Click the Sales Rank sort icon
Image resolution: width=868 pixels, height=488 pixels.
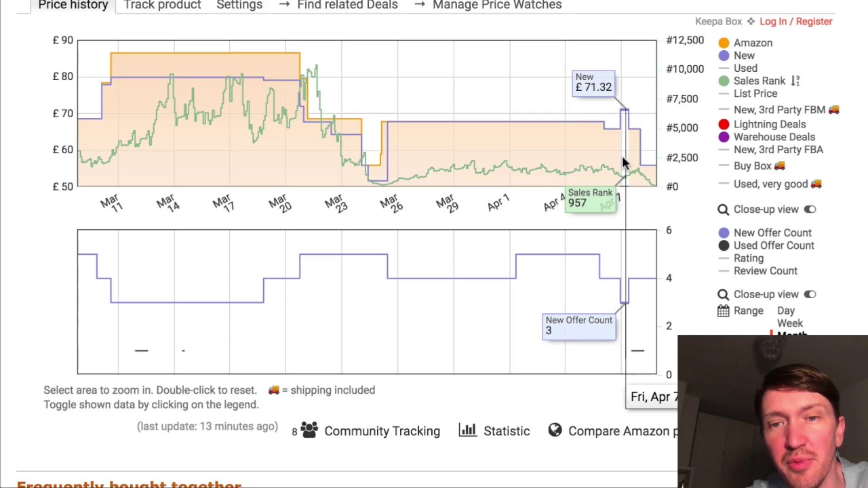click(795, 81)
